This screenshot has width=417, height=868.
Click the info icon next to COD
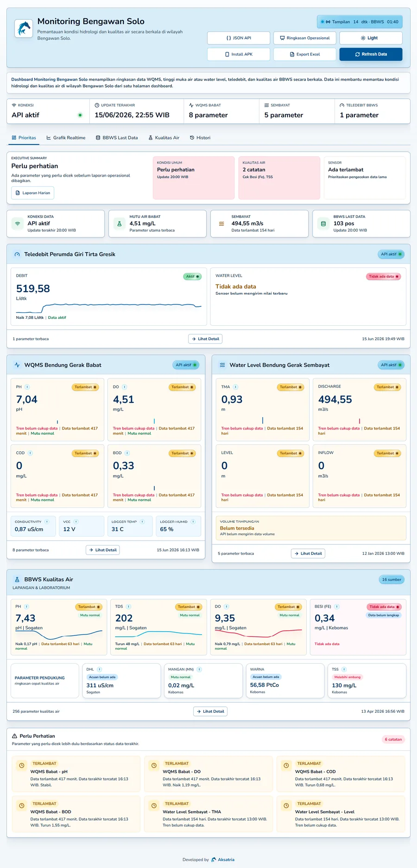pos(30,453)
